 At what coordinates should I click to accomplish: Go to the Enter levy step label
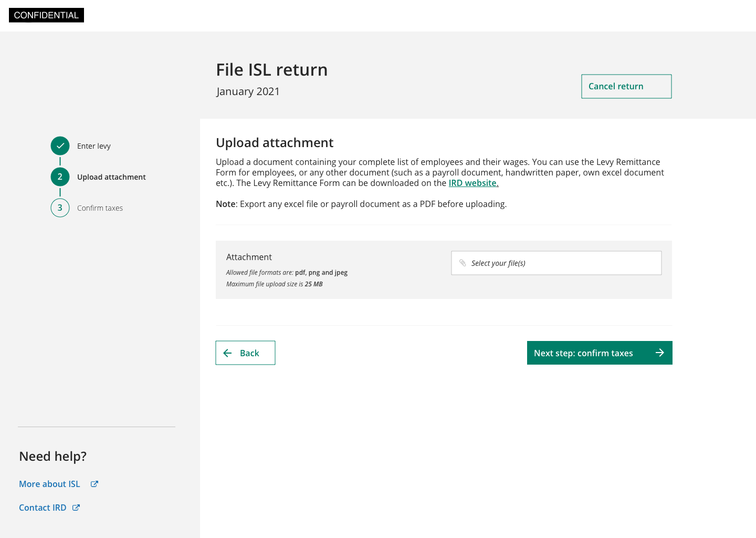94,146
